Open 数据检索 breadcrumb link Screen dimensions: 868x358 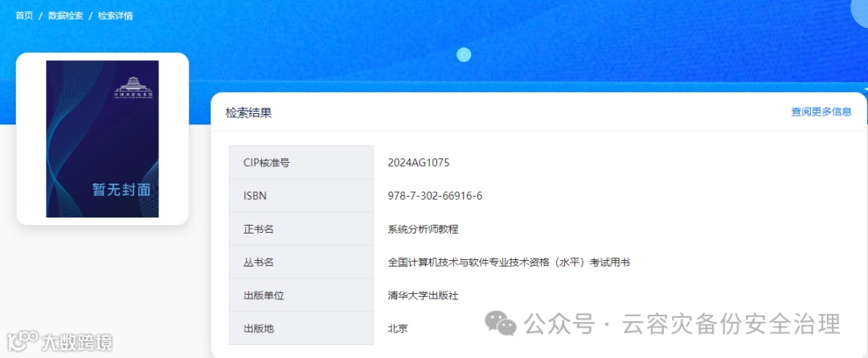[65, 15]
